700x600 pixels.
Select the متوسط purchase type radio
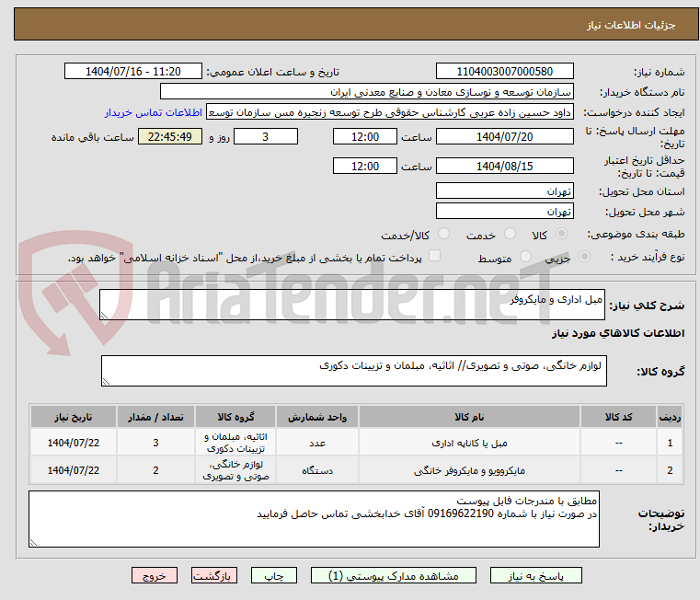pos(526,257)
